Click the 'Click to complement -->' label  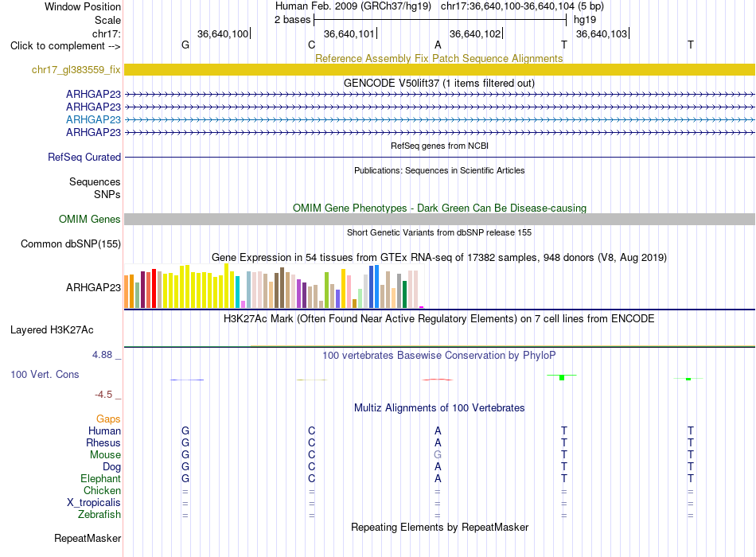65,46
